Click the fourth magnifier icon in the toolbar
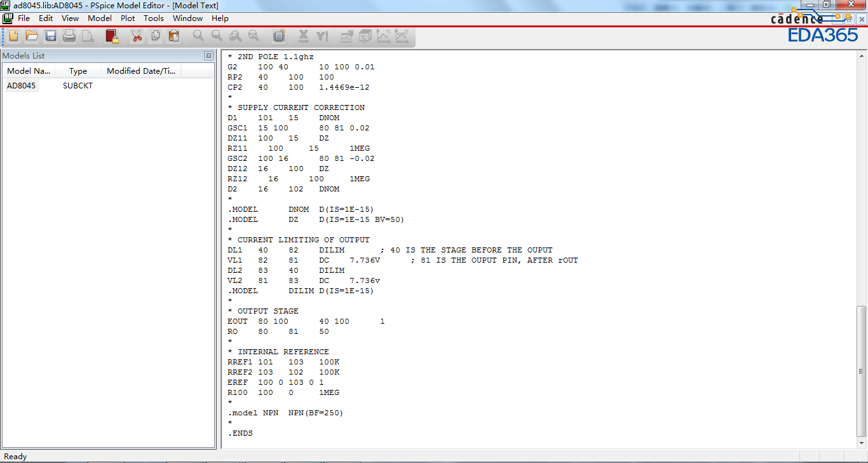 click(x=254, y=36)
